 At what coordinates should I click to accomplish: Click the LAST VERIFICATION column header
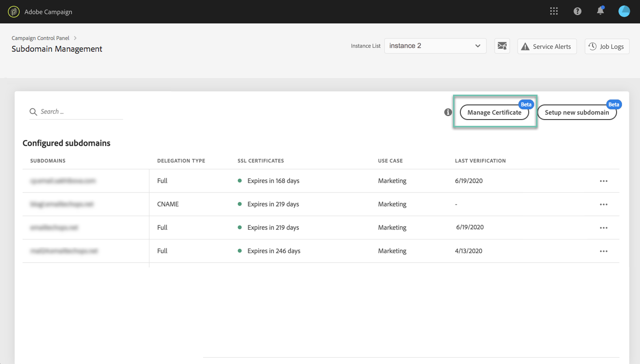480,161
